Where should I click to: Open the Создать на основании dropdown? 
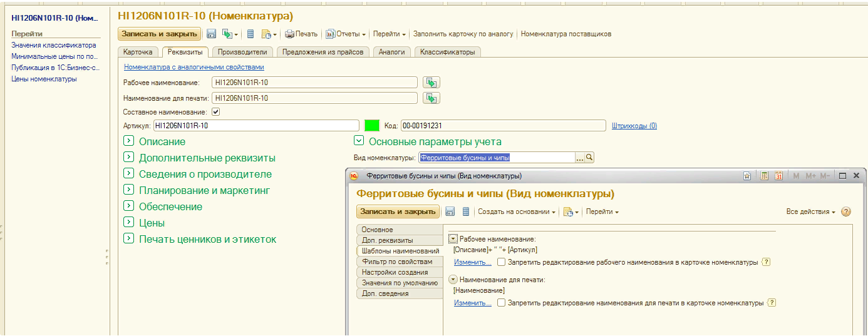click(517, 211)
